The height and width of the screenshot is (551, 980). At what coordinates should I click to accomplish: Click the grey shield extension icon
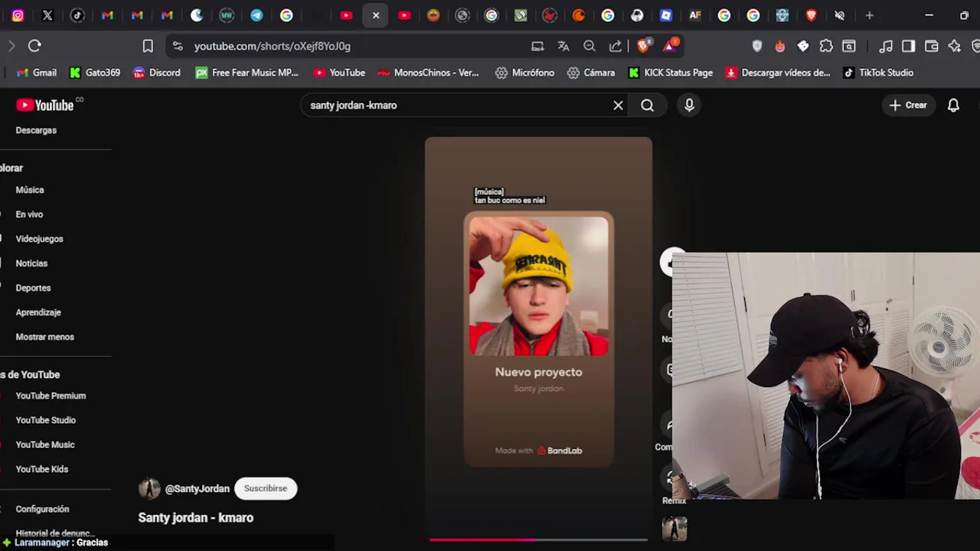pyautogui.click(x=757, y=46)
